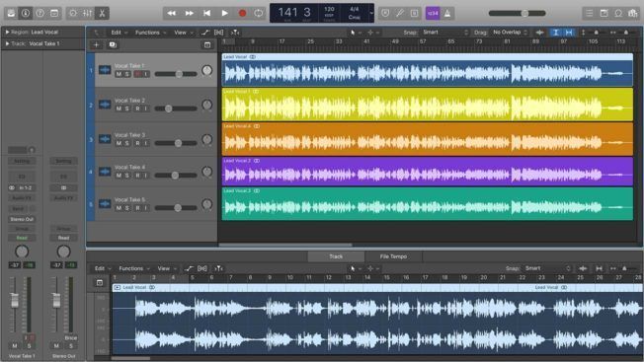
Task: Click the Vocal Take 2 track waveform icon
Action: pos(105,105)
